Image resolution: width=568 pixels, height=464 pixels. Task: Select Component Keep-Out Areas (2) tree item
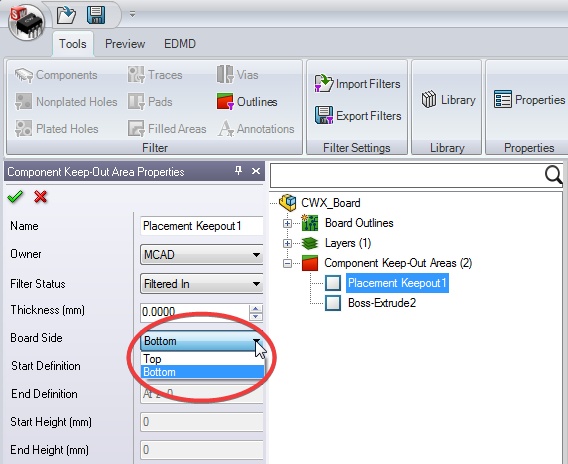click(x=398, y=263)
